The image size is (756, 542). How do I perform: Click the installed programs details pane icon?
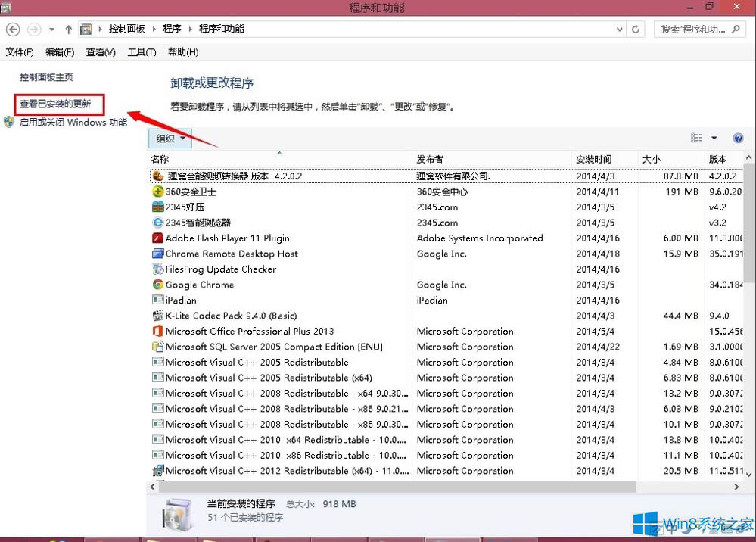click(177, 514)
